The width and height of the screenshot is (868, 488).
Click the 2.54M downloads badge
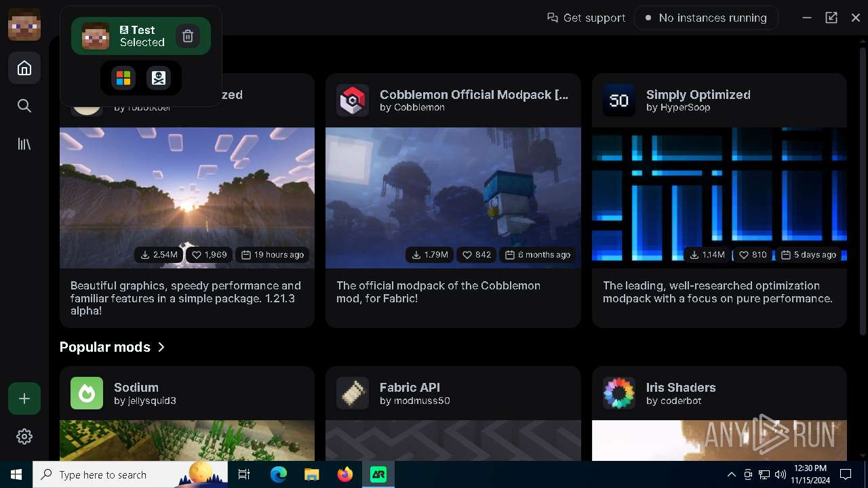(159, 255)
